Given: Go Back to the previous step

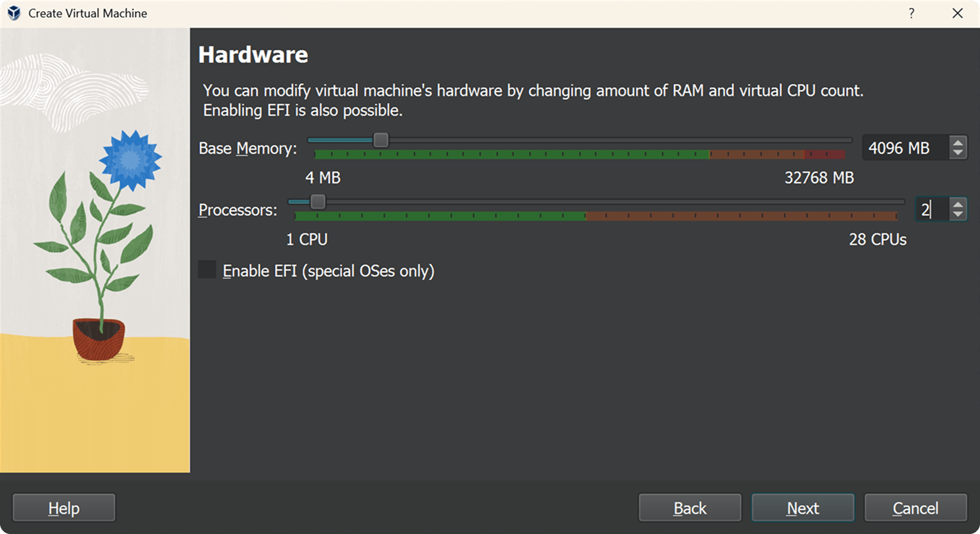Looking at the screenshot, I should pyautogui.click(x=690, y=508).
